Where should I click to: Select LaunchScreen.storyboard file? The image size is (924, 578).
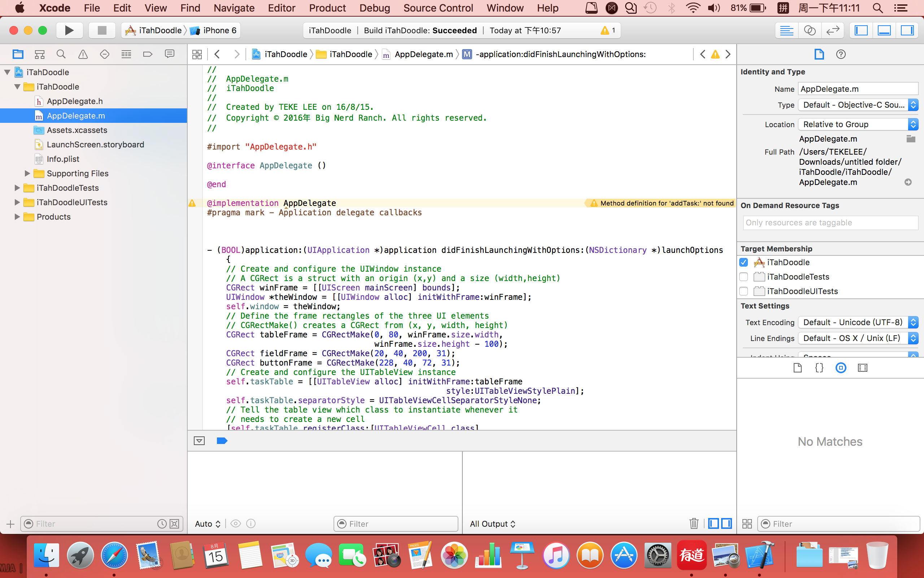[95, 144]
